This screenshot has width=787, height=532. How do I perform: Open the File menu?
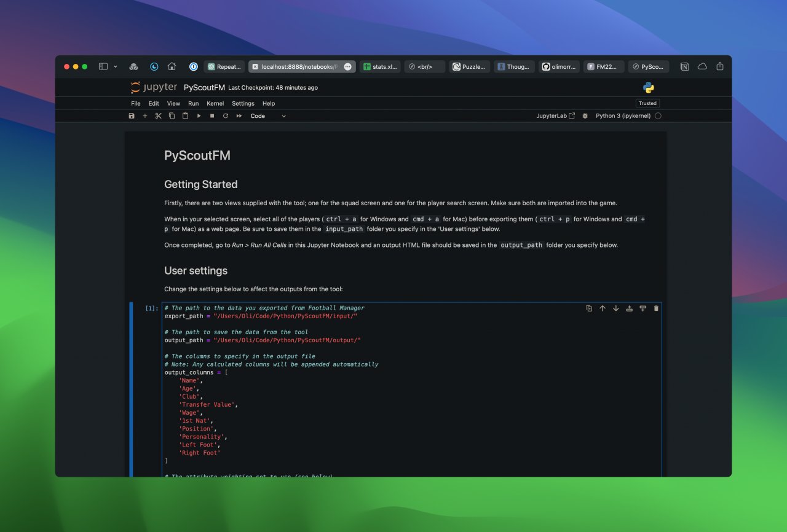(x=136, y=104)
